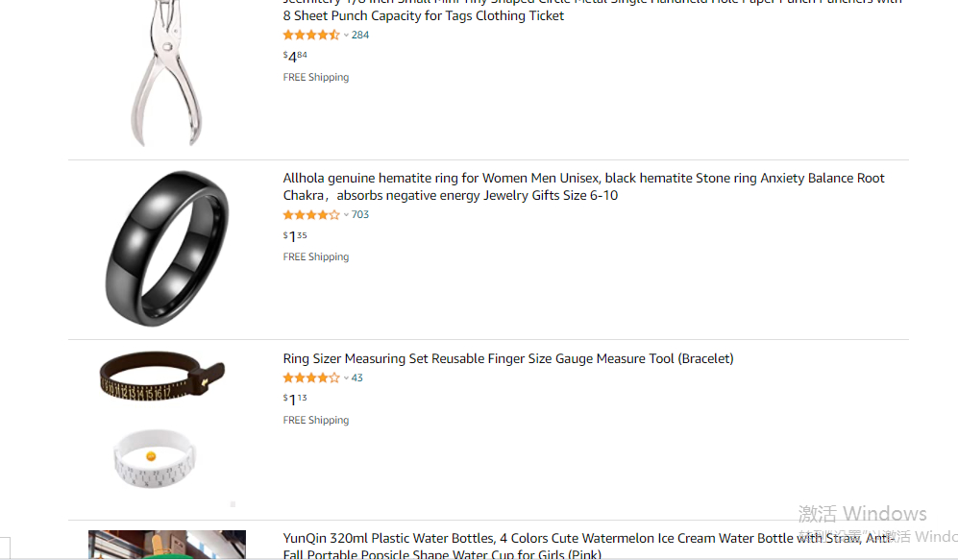The width and height of the screenshot is (958, 560).
Task: View the 703 reviews count link
Action: pos(360,214)
